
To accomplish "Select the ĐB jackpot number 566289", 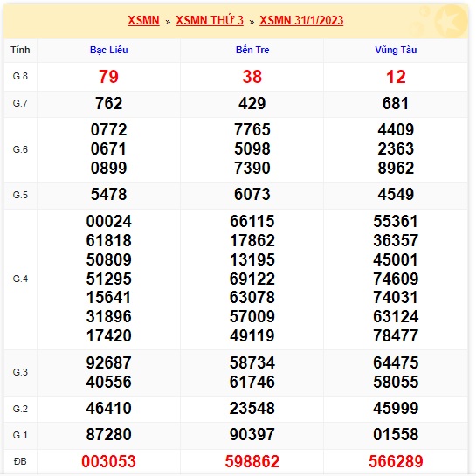I will coord(396,462).
